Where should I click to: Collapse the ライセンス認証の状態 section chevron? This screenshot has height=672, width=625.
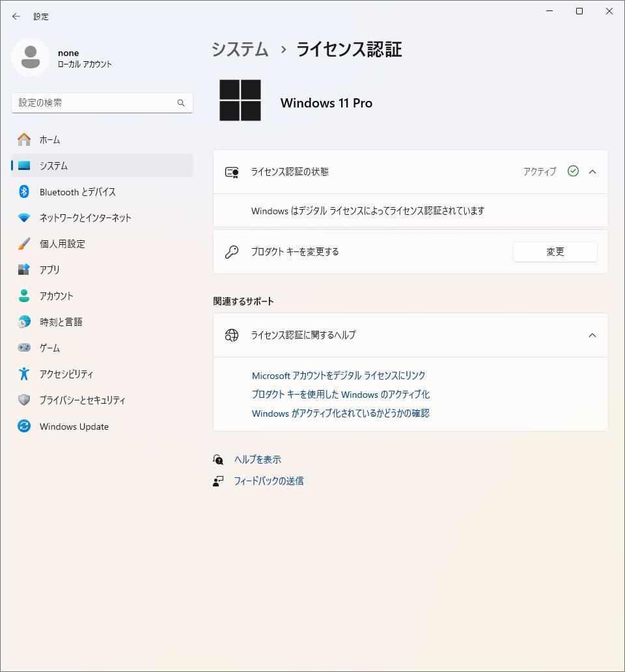[x=592, y=172]
